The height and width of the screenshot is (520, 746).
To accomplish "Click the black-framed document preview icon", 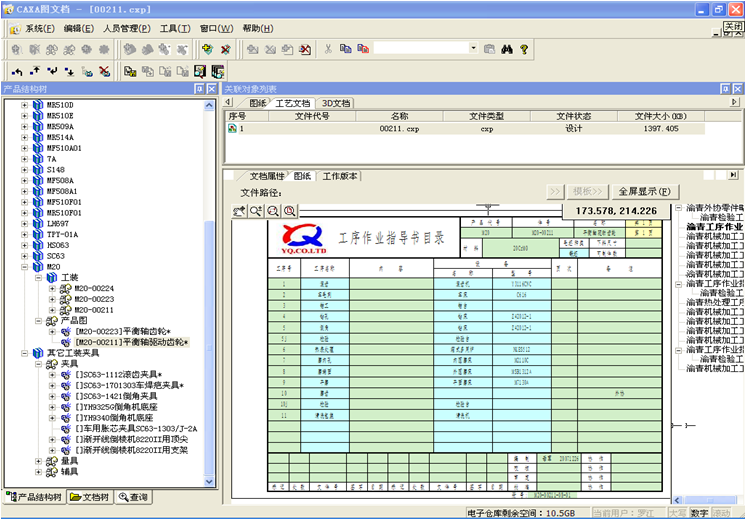I will [200, 72].
